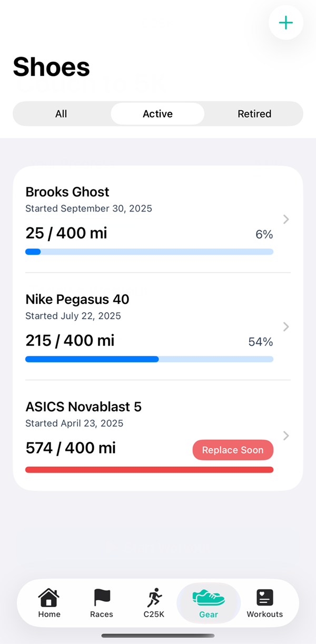The height and width of the screenshot is (644, 316).
Task: Tap the chevron beside Nike Pegasus 40
Action: click(x=285, y=326)
